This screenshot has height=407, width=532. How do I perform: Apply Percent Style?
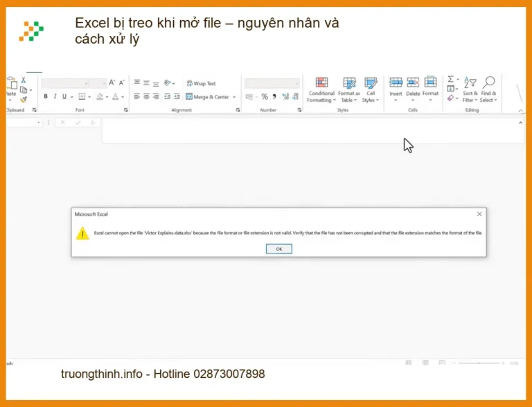click(265, 97)
